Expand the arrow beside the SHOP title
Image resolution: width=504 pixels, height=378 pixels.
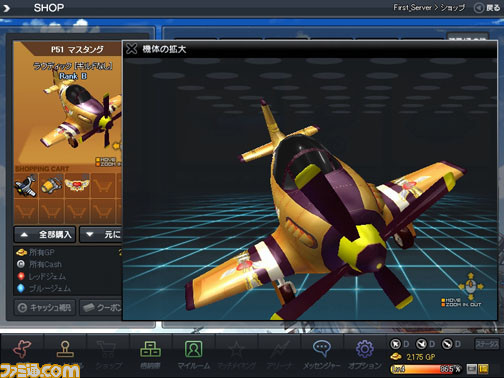click(x=6, y=8)
